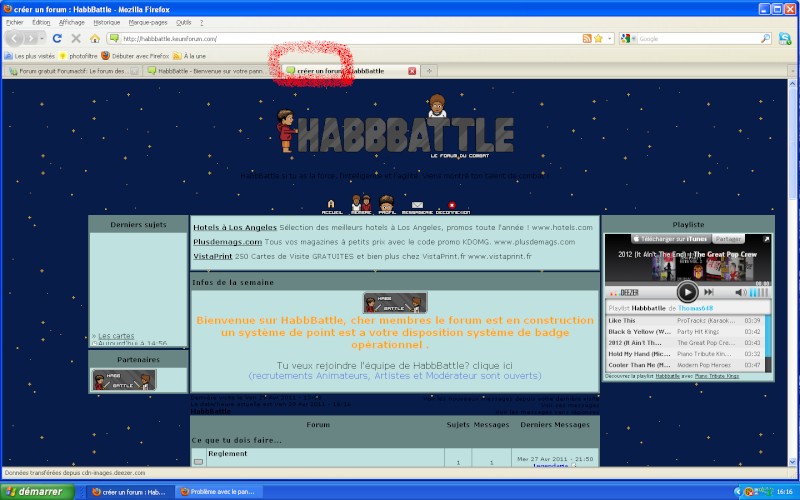Click in the Google search field
Viewport: 800px width, 500px height.
[x=698, y=38]
